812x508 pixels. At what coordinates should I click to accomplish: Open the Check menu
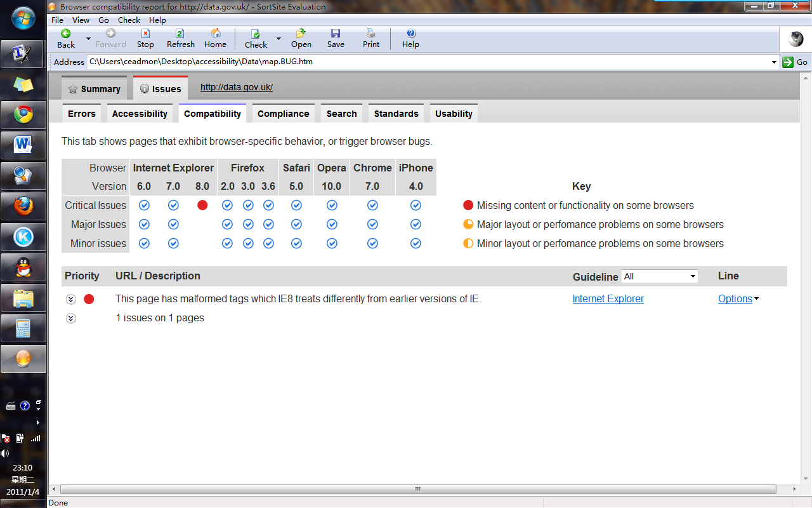(x=129, y=20)
